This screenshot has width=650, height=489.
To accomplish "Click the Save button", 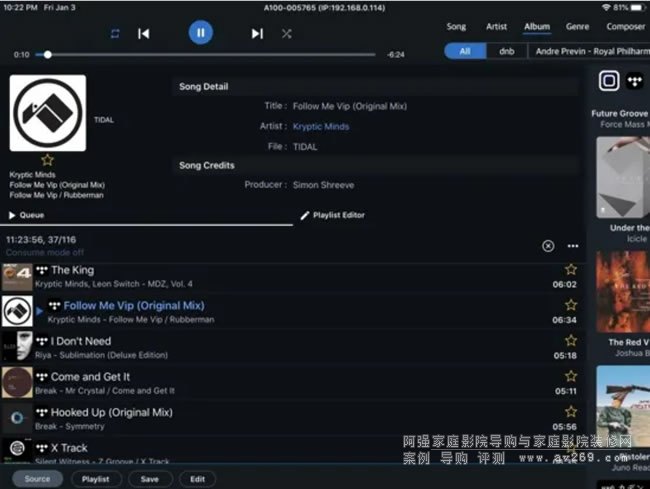I will pyautogui.click(x=149, y=479).
